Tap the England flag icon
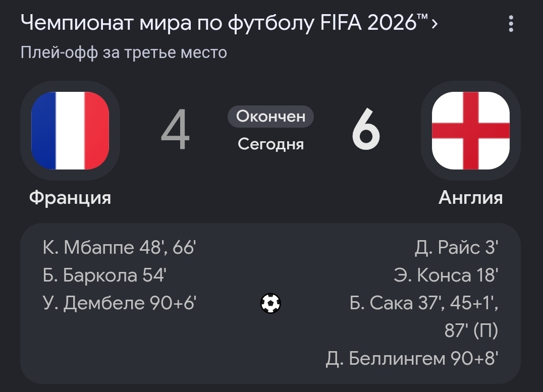 tap(471, 131)
